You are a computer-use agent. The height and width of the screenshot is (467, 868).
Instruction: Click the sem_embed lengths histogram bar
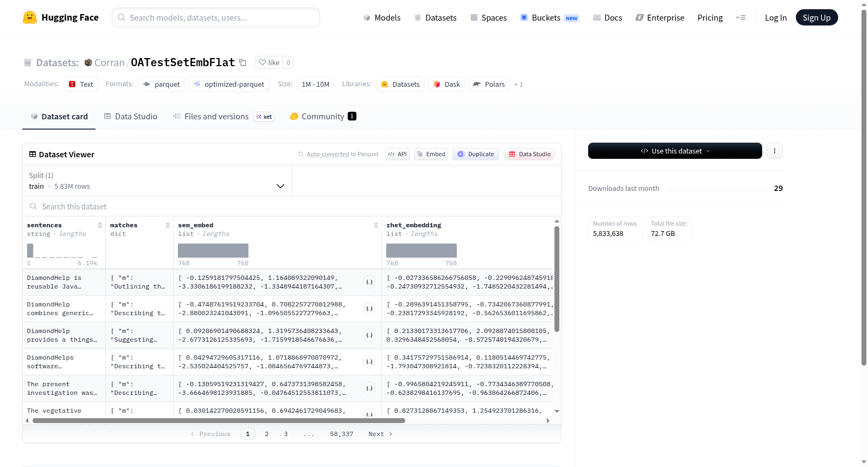point(213,251)
